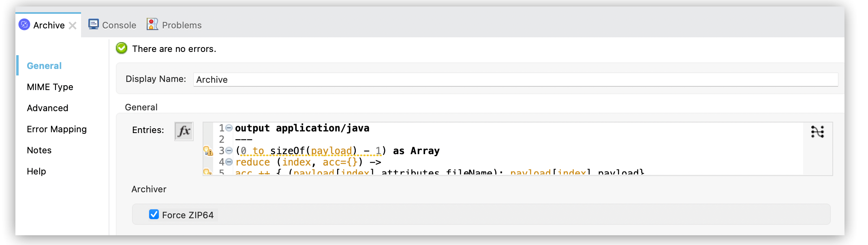Open the DataWeave graphical mapping editor icon
This screenshot has height=245, width=868.
coord(817,132)
